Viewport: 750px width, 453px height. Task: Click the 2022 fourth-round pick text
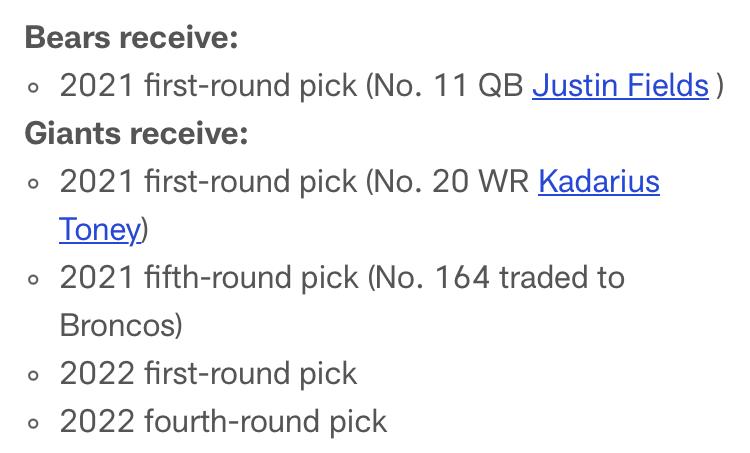click(x=223, y=421)
